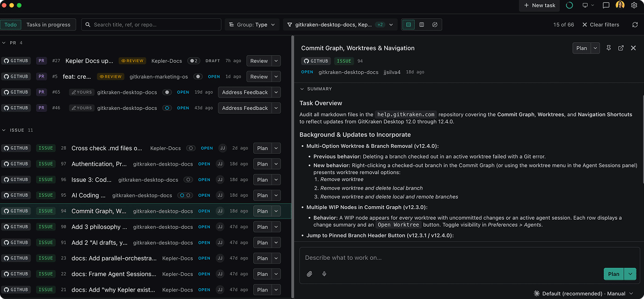The width and height of the screenshot is (644, 299).
Task: Click Clear filters
Action: tap(601, 25)
